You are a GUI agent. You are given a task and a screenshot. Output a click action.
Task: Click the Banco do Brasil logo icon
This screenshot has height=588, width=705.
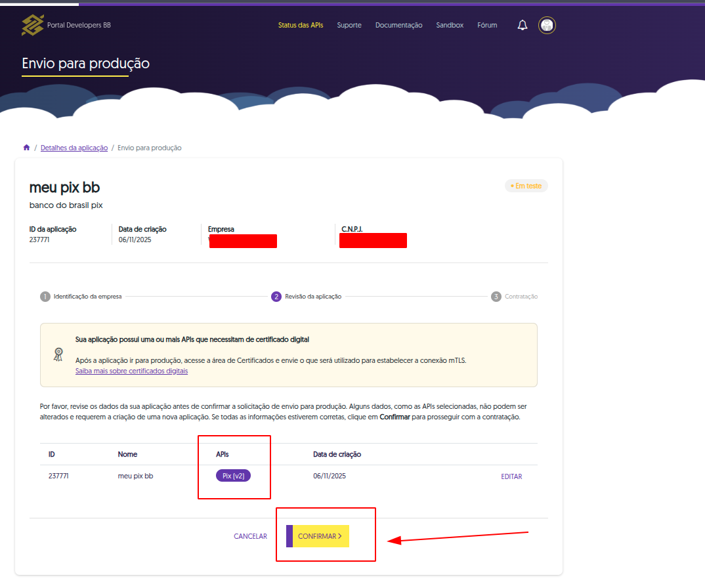pos(32,25)
